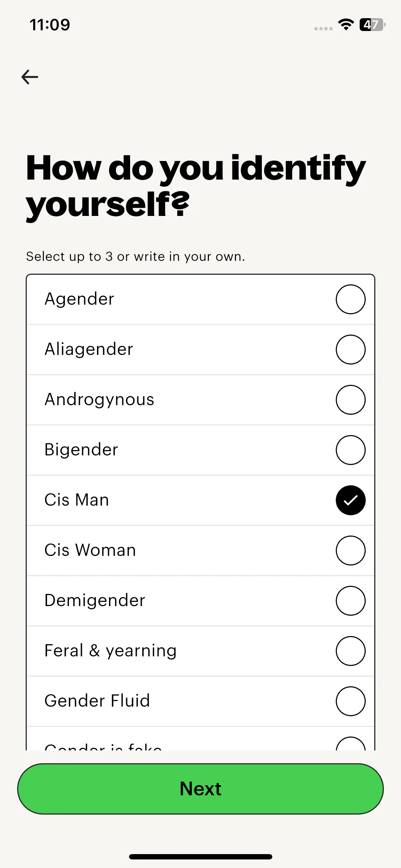401x868 pixels.
Task: Check the Androgynous option circle
Action: click(x=350, y=400)
